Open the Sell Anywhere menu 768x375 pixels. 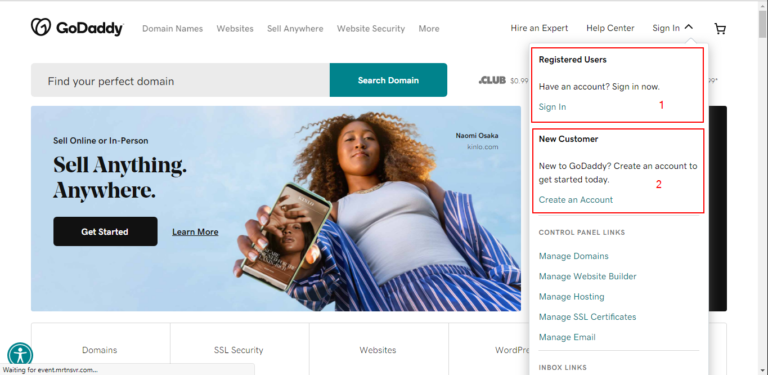coord(295,29)
